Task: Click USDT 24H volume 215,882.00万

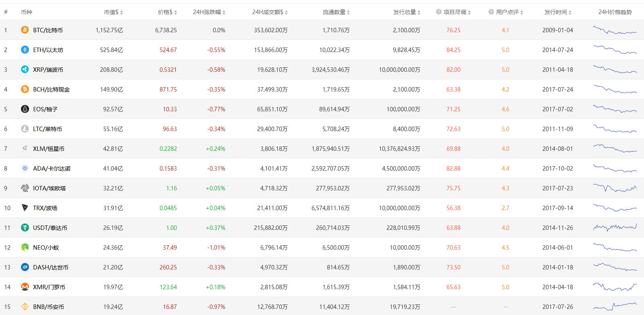Action: click(x=271, y=228)
